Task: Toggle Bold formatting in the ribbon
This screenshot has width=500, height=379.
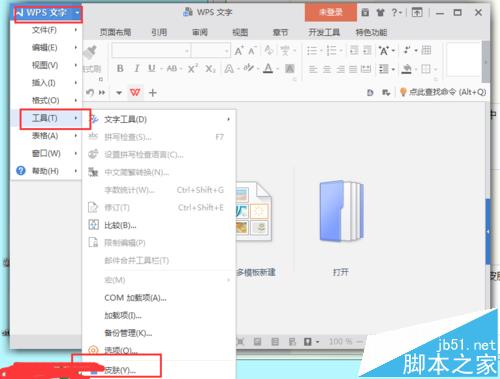Action: tap(120, 69)
